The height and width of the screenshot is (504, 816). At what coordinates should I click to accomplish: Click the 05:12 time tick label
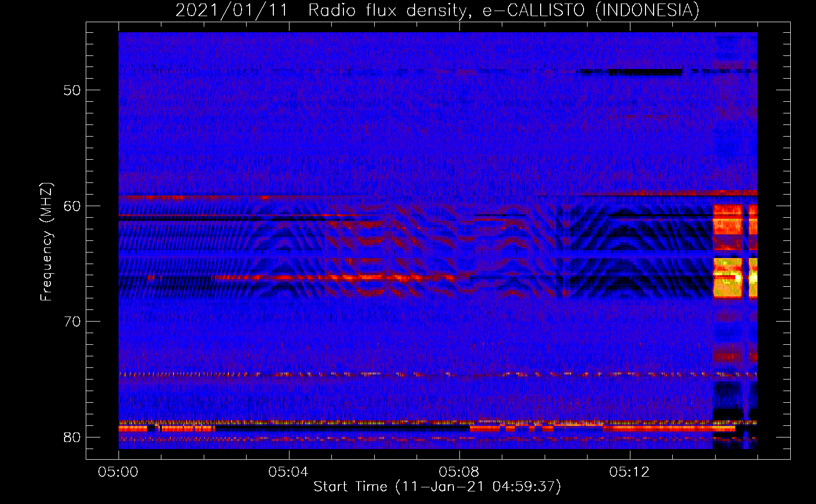(x=630, y=472)
